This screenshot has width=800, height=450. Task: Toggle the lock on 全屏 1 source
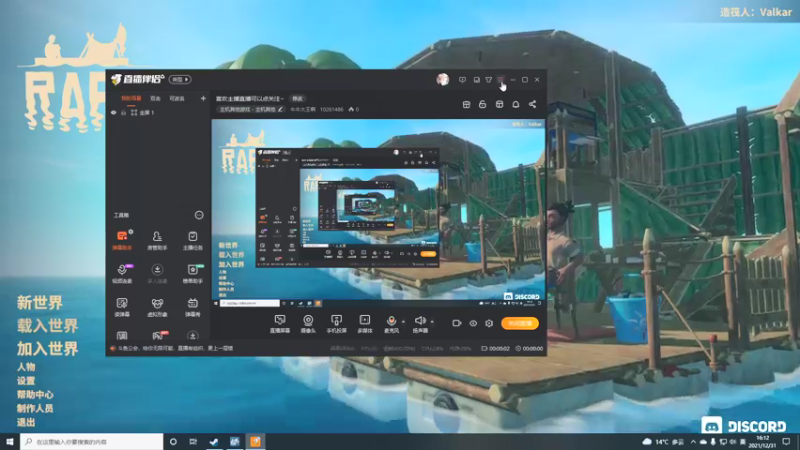[123, 112]
